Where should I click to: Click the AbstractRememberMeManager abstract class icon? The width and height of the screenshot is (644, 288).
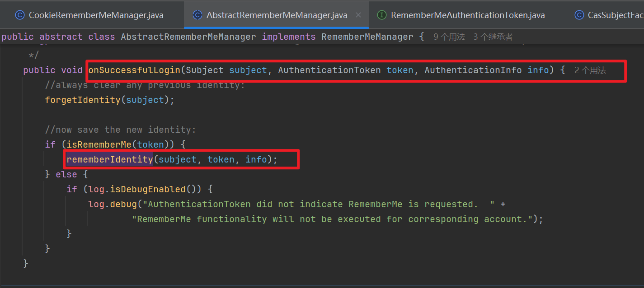pyautogui.click(x=197, y=15)
